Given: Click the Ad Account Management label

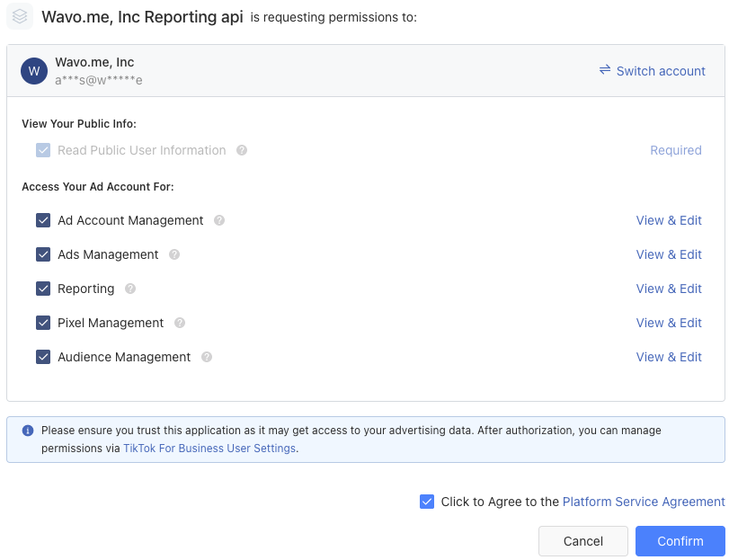Looking at the screenshot, I should coord(130,220).
